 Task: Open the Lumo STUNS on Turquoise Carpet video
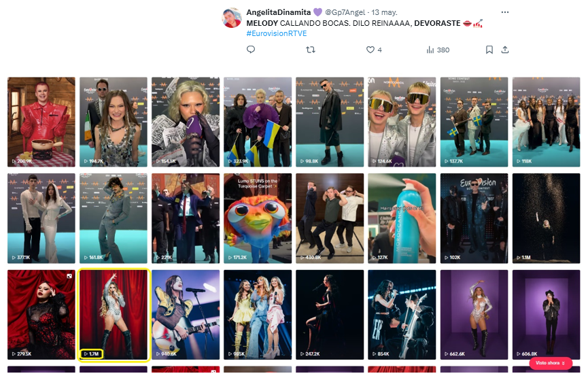[258, 218]
